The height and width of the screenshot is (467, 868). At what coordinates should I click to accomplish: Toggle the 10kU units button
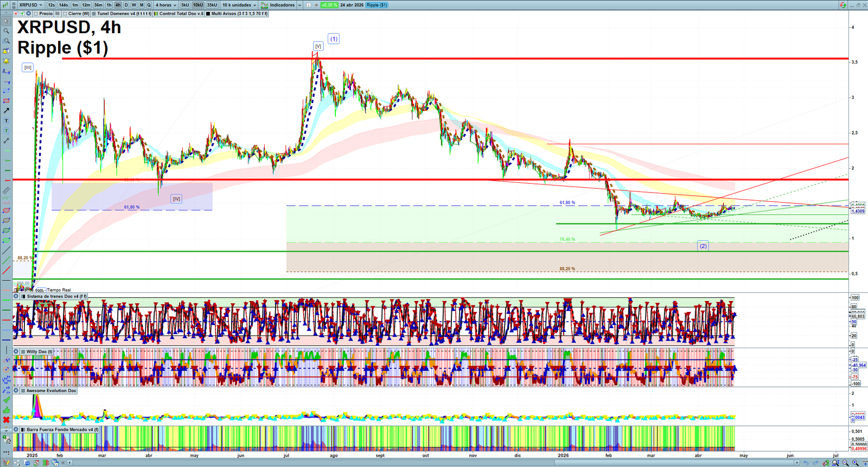click(198, 5)
